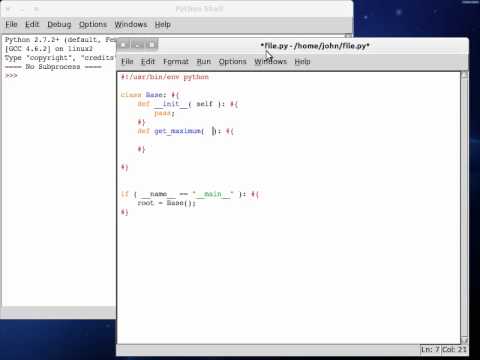Click the '__main__' string in code
Viewport: 480px width, 360px height.
(x=212, y=194)
